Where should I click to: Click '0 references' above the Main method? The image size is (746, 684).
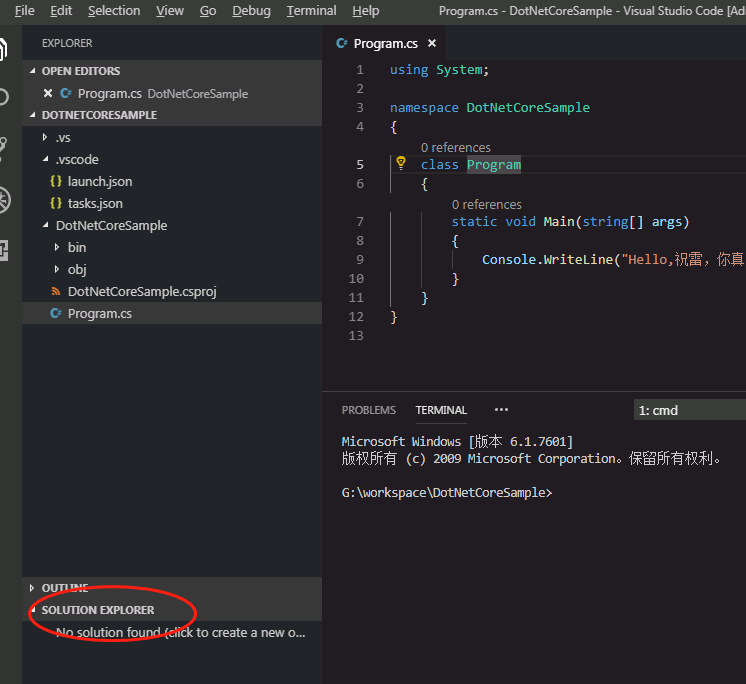coord(486,204)
